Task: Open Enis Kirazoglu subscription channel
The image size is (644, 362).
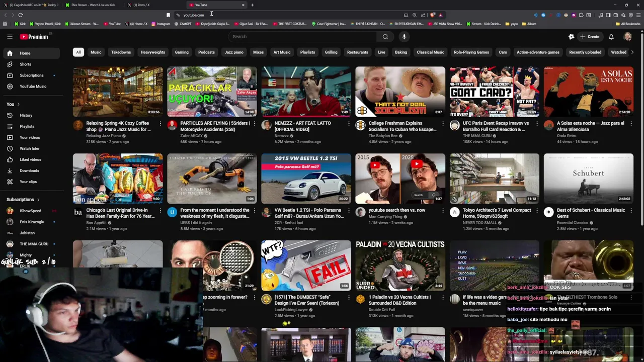Action: (32, 222)
